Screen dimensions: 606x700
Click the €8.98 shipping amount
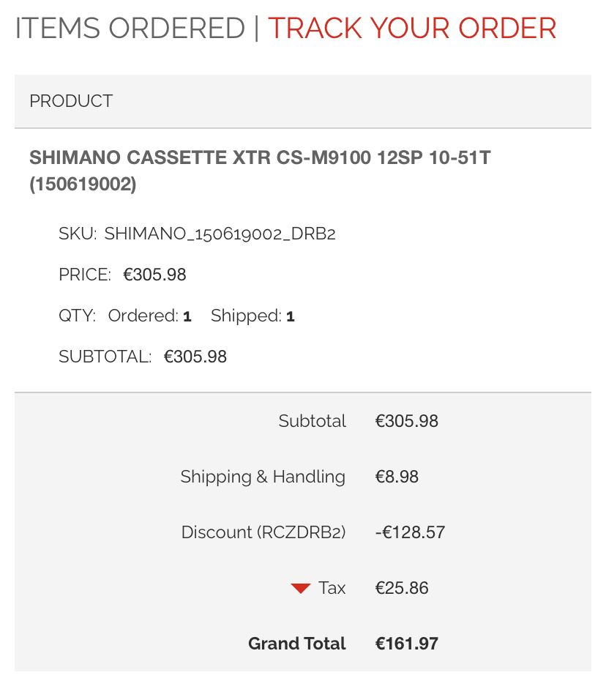397,477
